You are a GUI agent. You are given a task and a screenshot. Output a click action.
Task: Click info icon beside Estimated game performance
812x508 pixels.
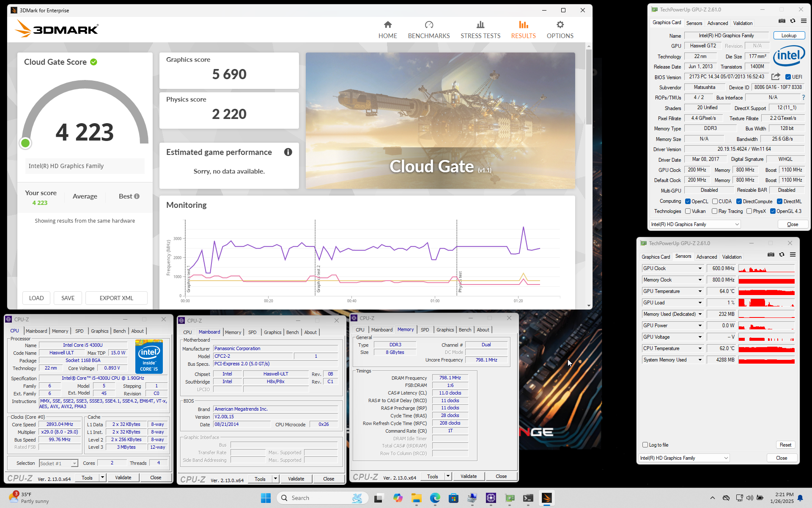click(x=288, y=152)
